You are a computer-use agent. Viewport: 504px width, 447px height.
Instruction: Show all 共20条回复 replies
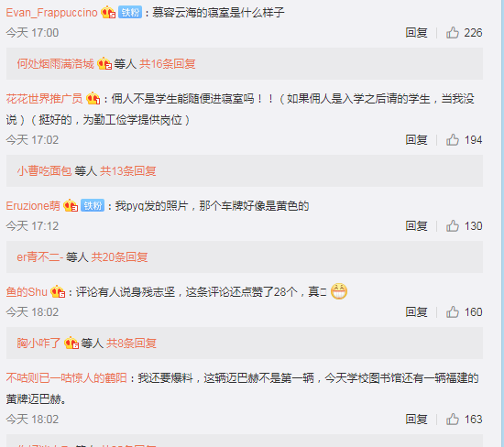point(119,257)
